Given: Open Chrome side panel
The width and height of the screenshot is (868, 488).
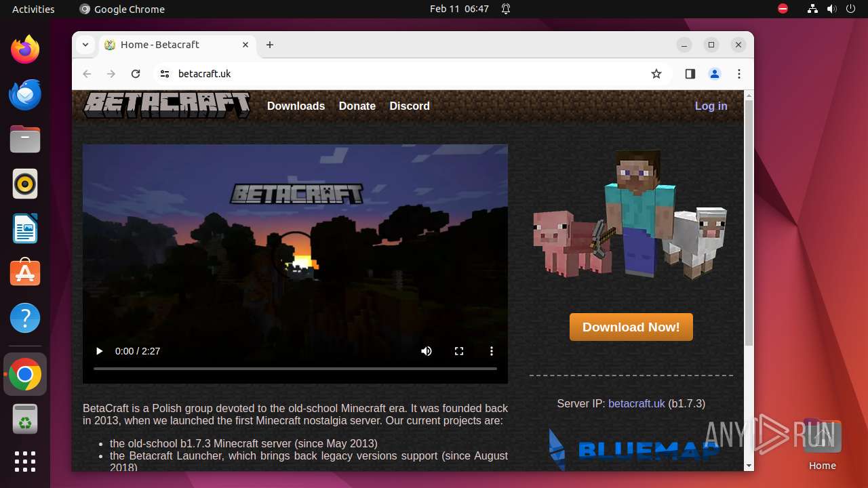Looking at the screenshot, I should tap(690, 74).
